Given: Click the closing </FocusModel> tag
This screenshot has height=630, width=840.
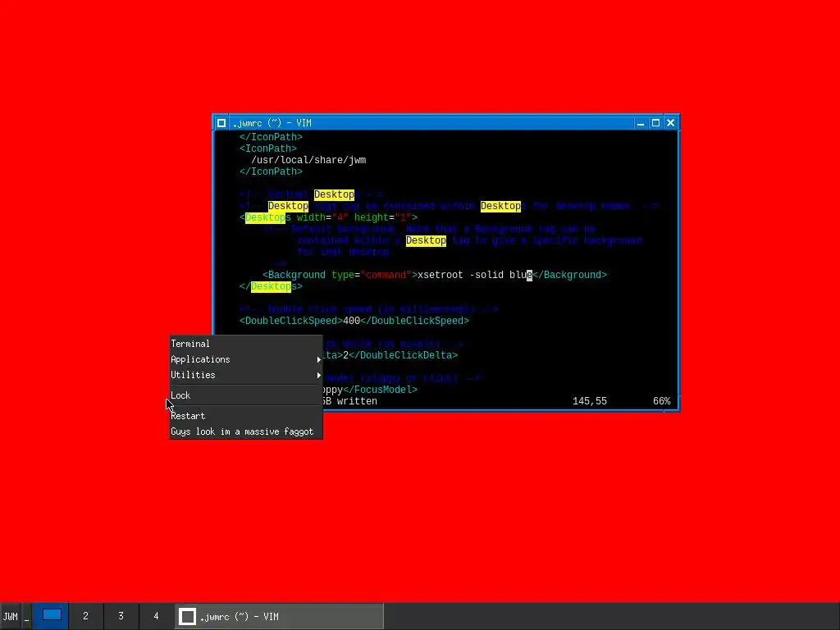Looking at the screenshot, I should tap(380, 390).
